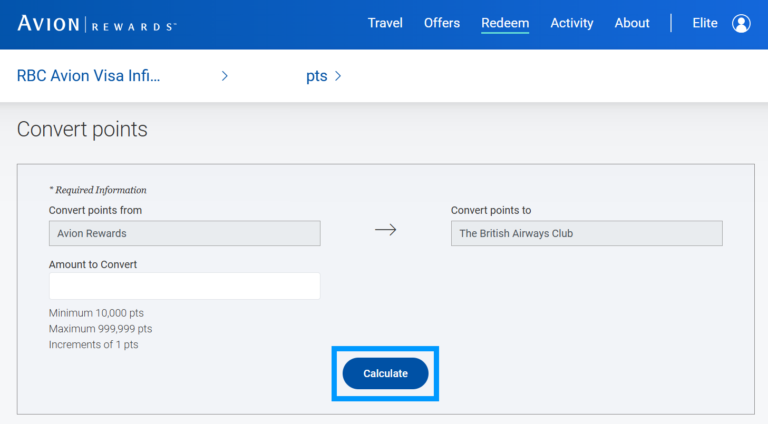Open the Redeem menu
Screen dimensions: 768x424
pos(505,23)
